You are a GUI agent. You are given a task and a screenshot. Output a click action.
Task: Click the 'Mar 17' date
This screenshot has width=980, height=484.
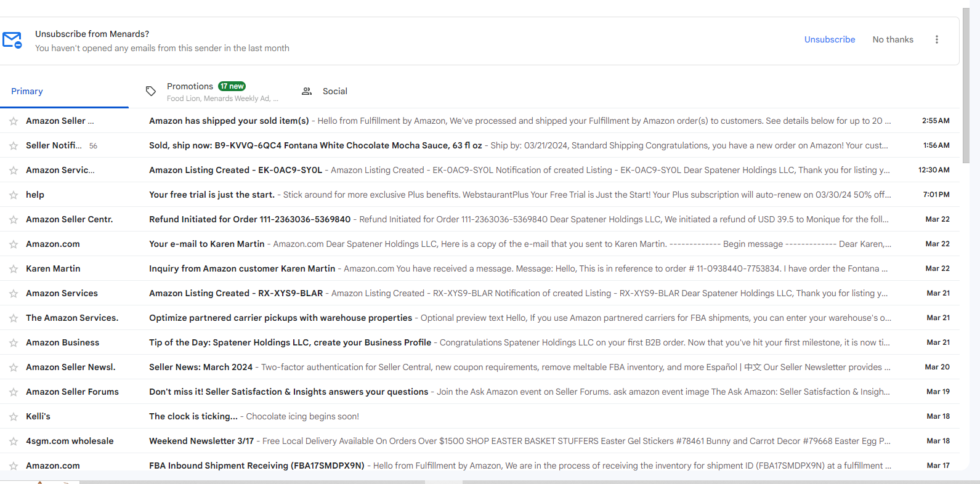pos(938,466)
